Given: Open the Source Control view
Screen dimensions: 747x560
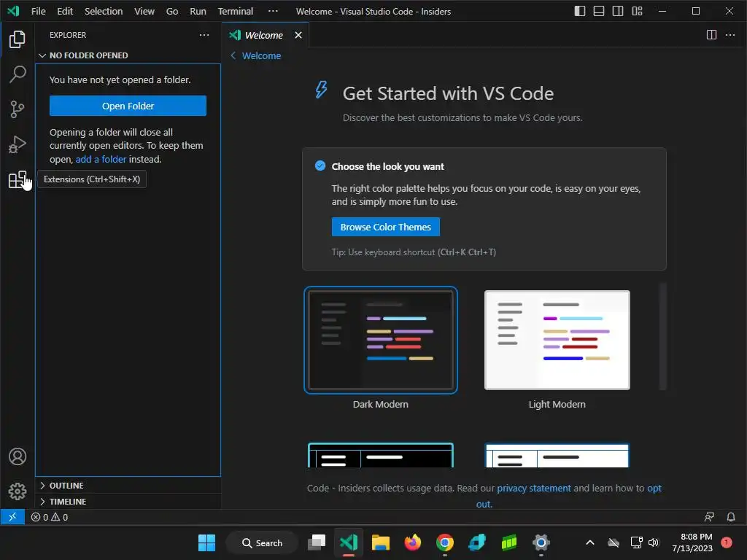Looking at the screenshot, I should tap(18, 109).
